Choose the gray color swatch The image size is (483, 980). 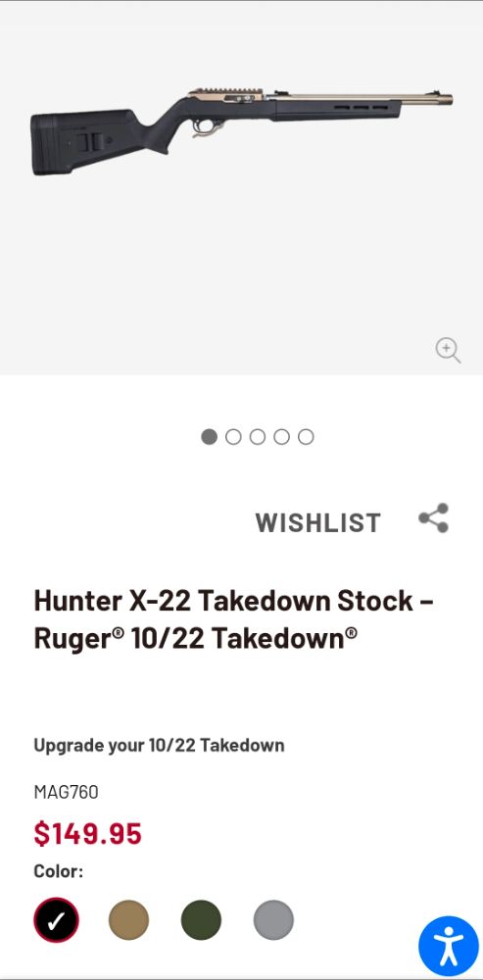pos(273,920)
